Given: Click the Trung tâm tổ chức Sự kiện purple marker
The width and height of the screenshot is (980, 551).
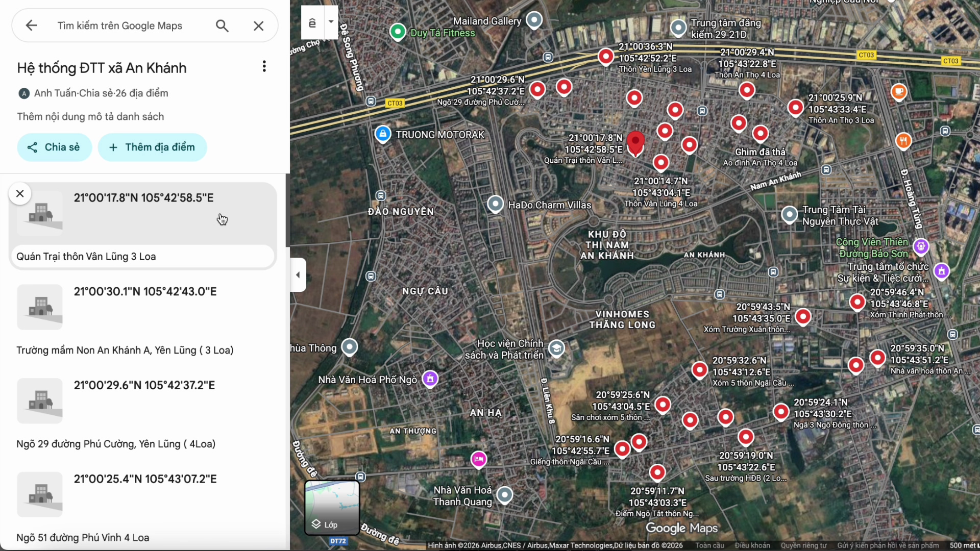Looking at the screenshot, I should tap(942, 271).
